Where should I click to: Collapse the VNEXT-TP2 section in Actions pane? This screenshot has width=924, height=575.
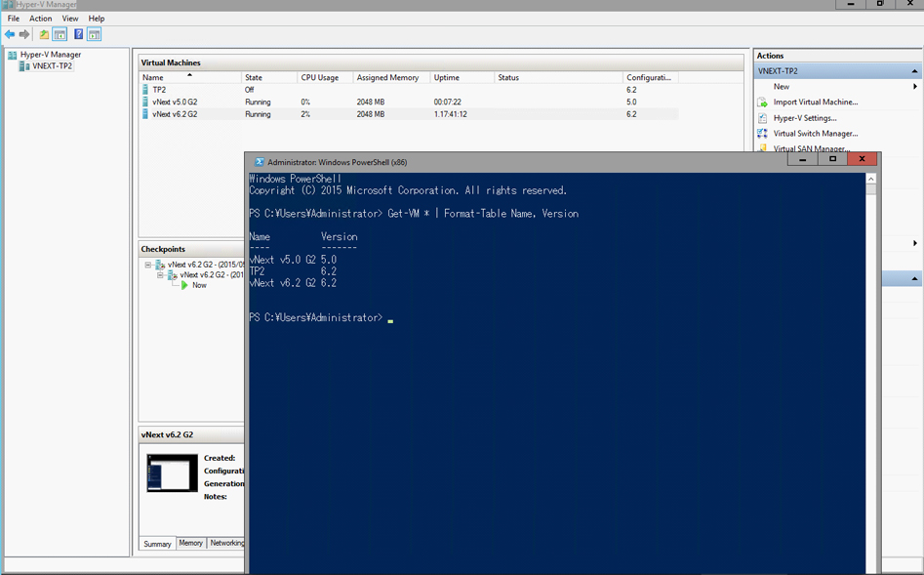[914, 71]
